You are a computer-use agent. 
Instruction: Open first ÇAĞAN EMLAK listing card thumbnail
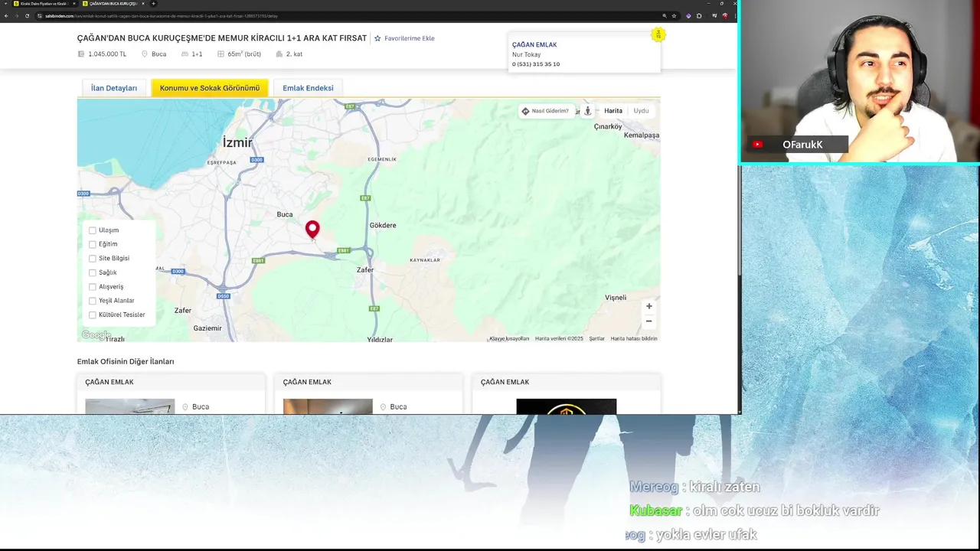click(130, 406)
